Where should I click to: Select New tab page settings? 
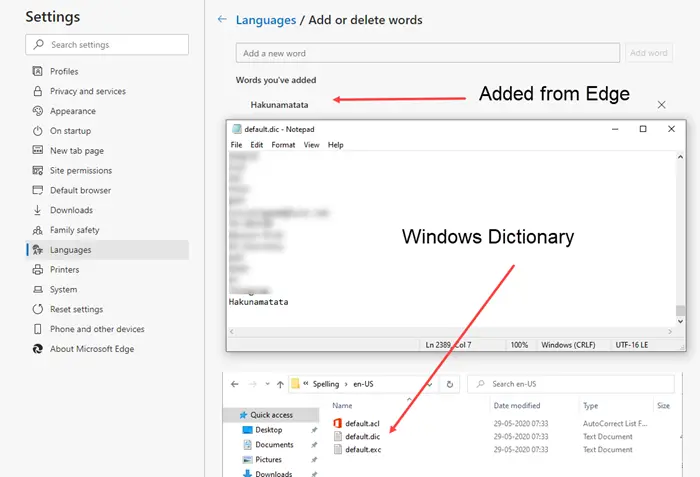click(x=77, y=151)
